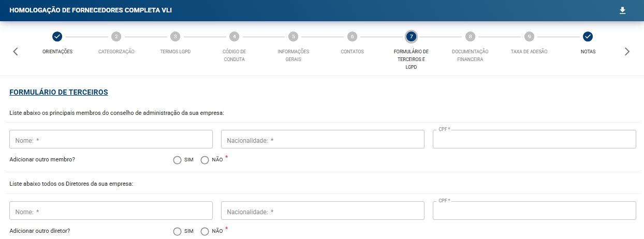This screenshot has height=239, width=644.
Task: Focus the board member CPF field
Action: tap(534, 140)
